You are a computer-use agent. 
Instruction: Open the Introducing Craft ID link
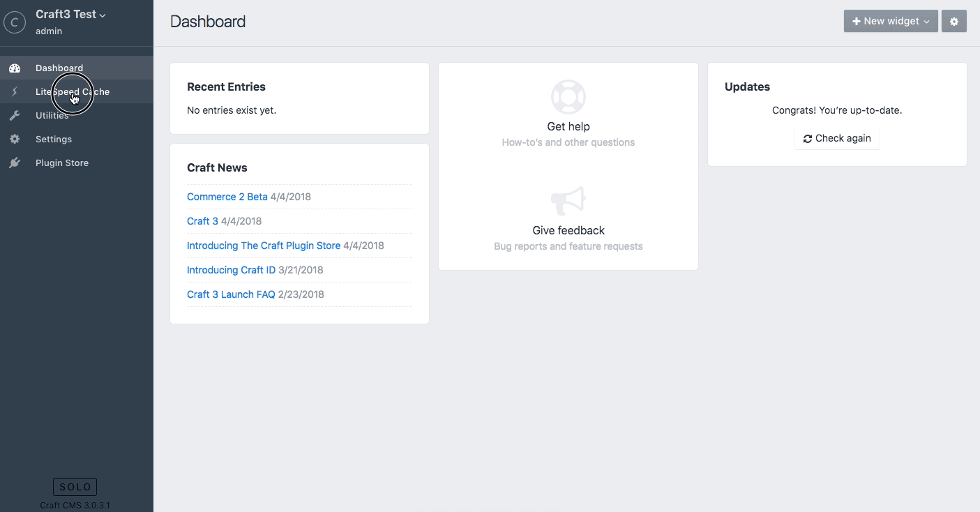pyautogui.click(x=231, y=270)
